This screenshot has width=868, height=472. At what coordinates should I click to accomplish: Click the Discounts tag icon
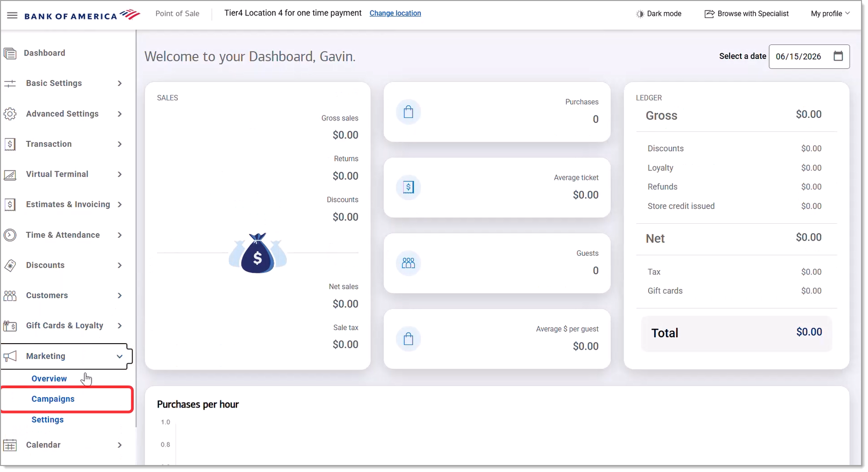[10, 266]
